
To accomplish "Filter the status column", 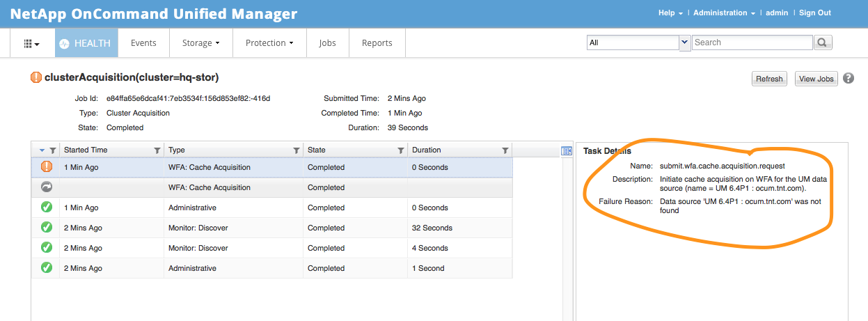I will (x=53, y=150).
